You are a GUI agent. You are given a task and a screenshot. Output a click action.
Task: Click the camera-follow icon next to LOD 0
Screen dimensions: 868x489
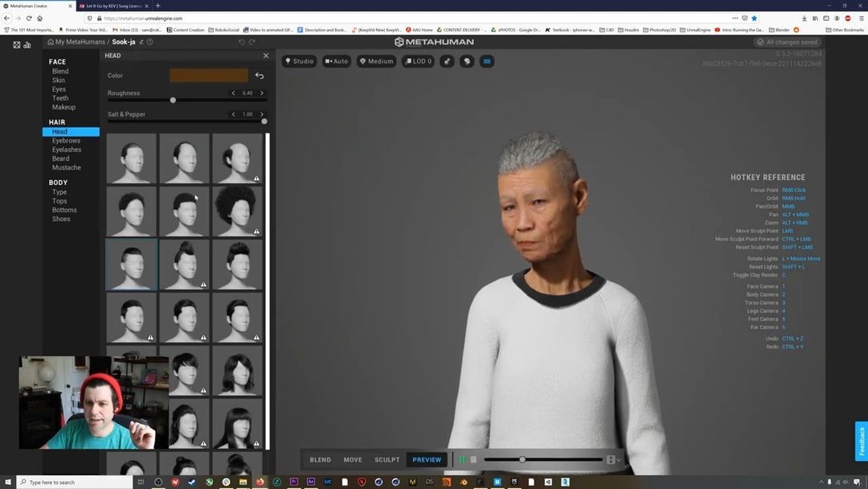click(x=447, y=61)
